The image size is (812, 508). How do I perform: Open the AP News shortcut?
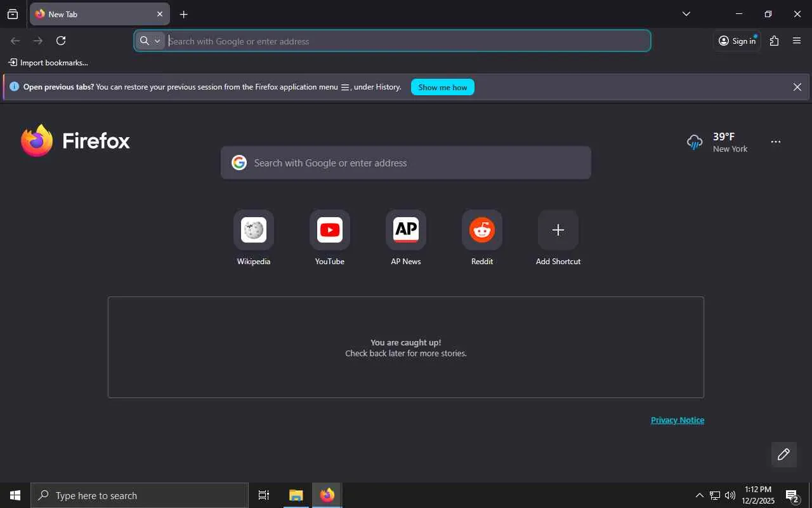[406, 238]
